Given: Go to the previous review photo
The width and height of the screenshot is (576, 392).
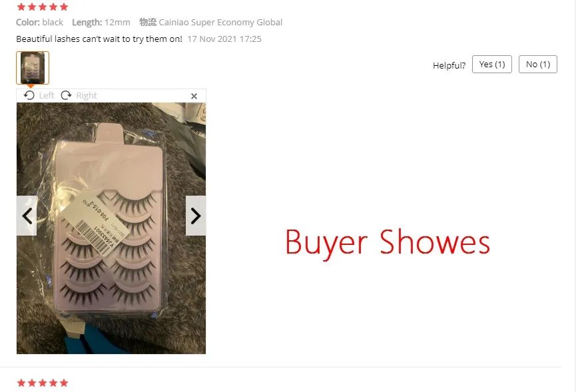Looking at the screenshot, I should pyautogui.click(x=27, y=216).
